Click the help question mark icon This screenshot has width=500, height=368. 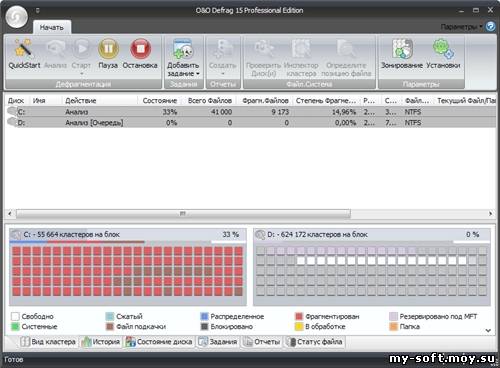[490, 26]
